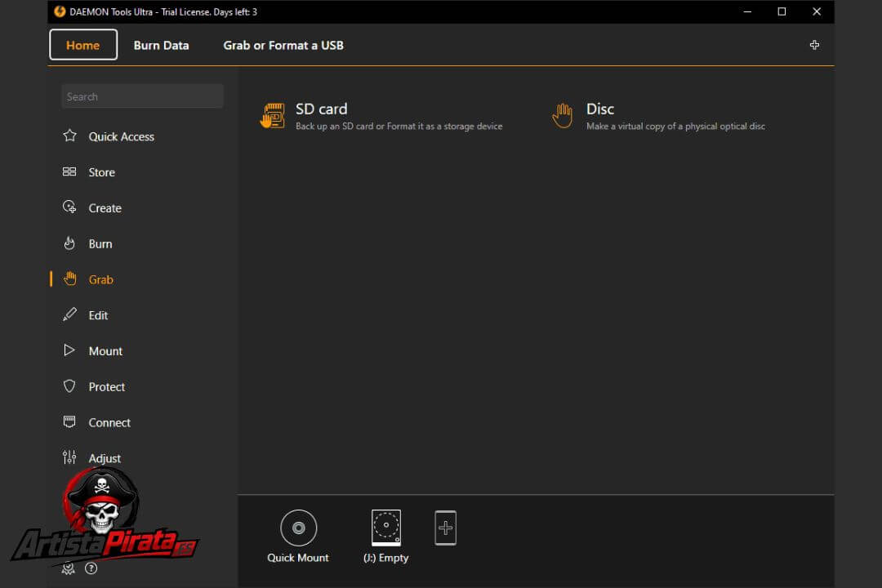Choose the Create menu label

(x=105, y=208)
